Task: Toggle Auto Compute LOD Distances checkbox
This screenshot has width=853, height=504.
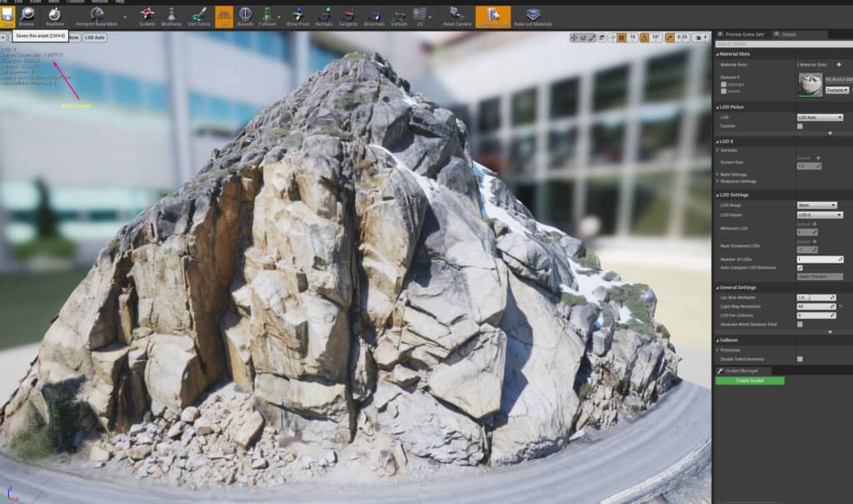Action: tap(800, 267)
